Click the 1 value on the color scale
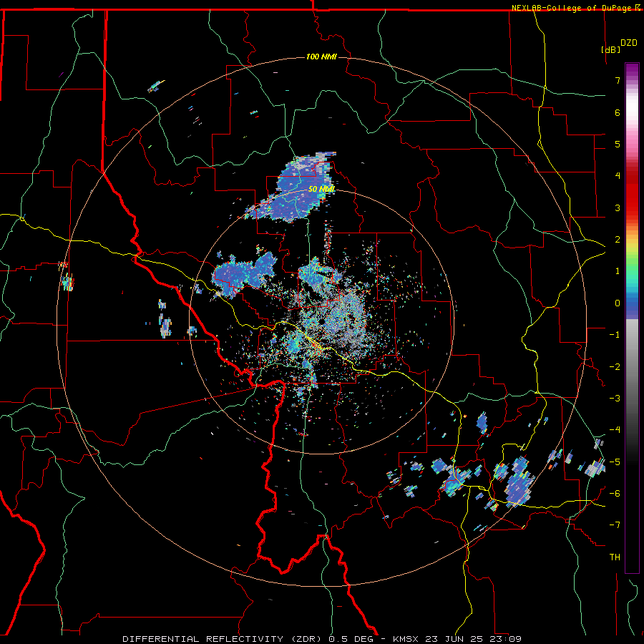Viewport: 644px width, 644px height. point(618,271)
